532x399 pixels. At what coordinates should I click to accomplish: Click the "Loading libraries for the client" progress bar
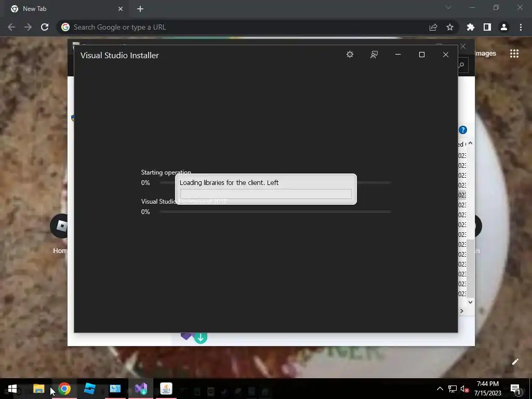[x=265, y=194]
